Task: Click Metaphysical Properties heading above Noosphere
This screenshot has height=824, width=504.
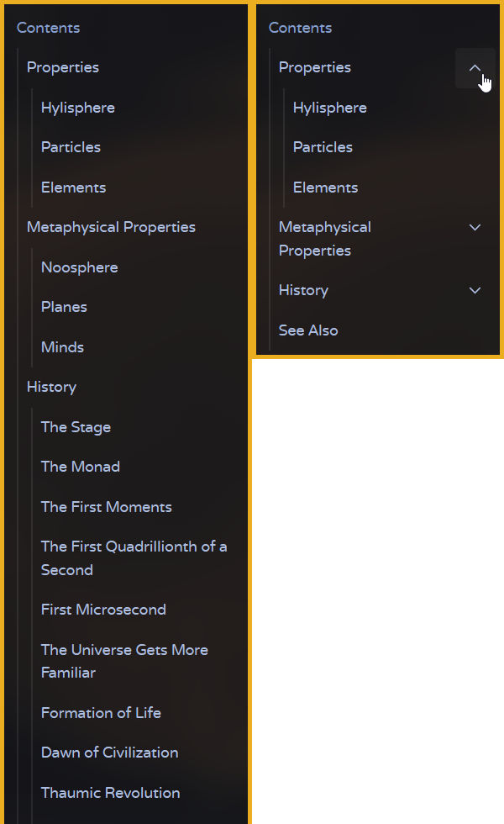Action: 111,227
